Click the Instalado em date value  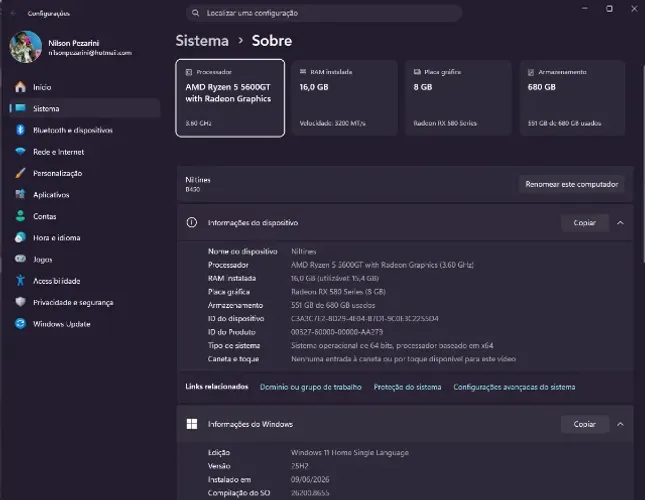coord(310,479)
